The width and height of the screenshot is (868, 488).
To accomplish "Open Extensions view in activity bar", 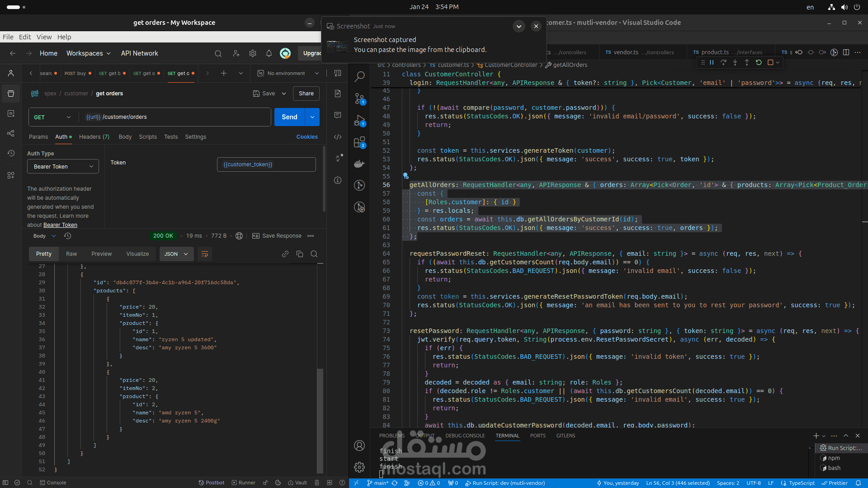I will tap(359, 142).
